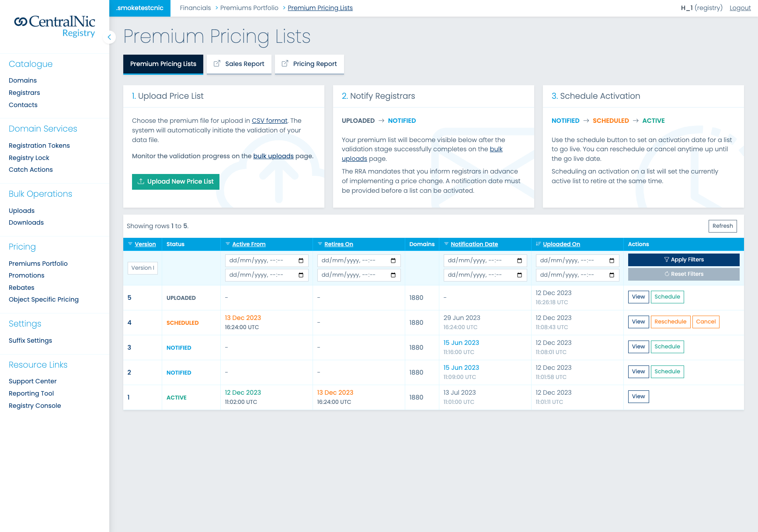View version 1 active list
The height and width of the screenshot is (532, 758).
click(639, 396)
